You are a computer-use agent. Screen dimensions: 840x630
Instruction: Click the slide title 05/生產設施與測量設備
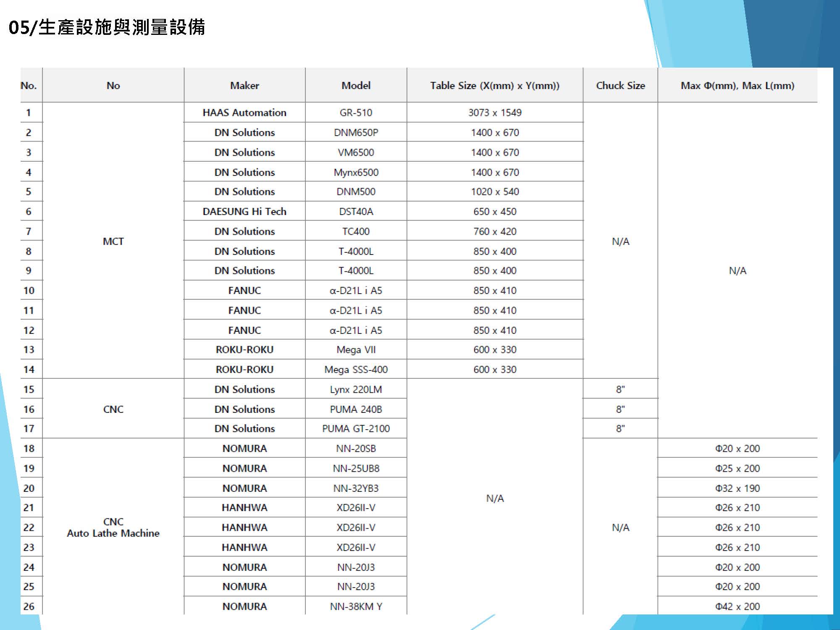(107, 27)
